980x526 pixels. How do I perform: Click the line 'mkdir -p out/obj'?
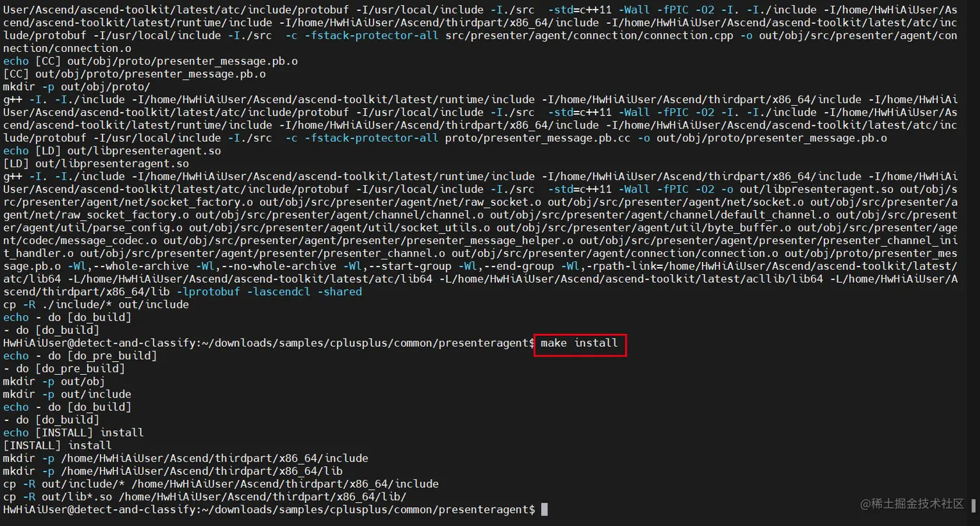tap(54, 381)
